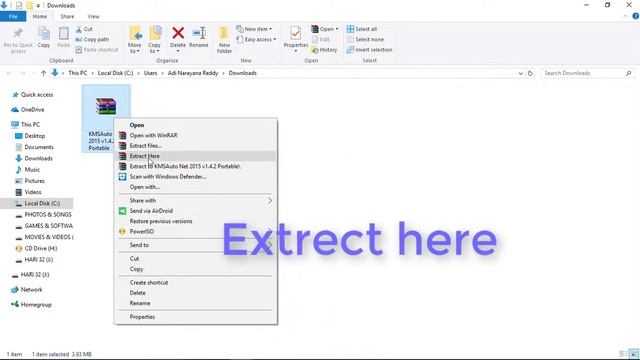Click Local Disk (C:) in address bar
Screen dimensions: 640x360
tap(116, 73)
